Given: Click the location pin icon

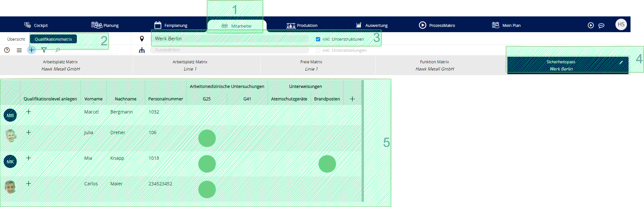Looking at the screenshot, I should pos(142,39).
